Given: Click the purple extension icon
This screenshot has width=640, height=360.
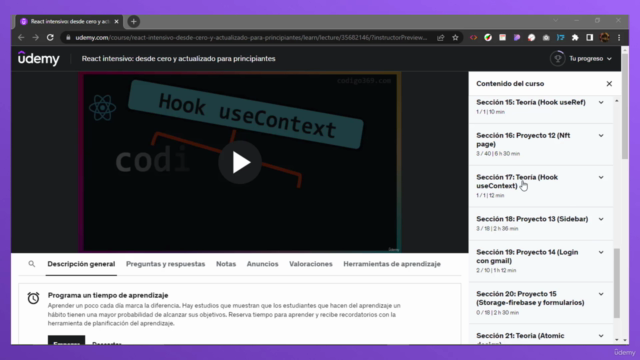Looking at the screenshot, I should tap(517, 38).
